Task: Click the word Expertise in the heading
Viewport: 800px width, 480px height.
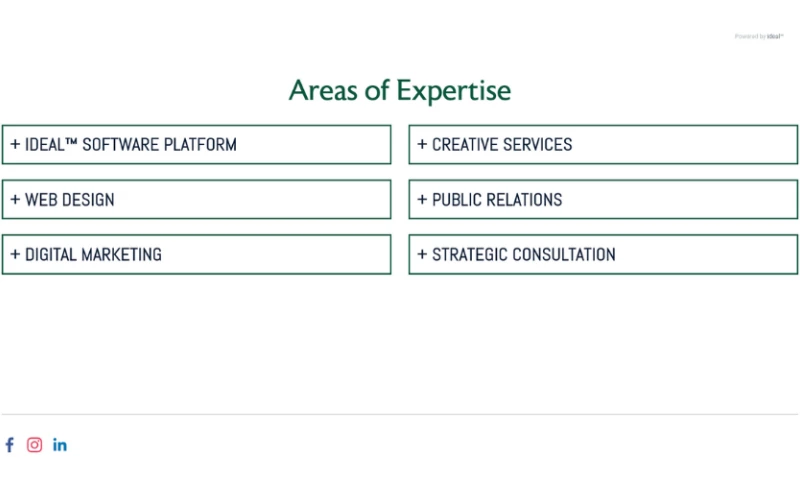Action: pyautogui.click(x=453, y=91)
